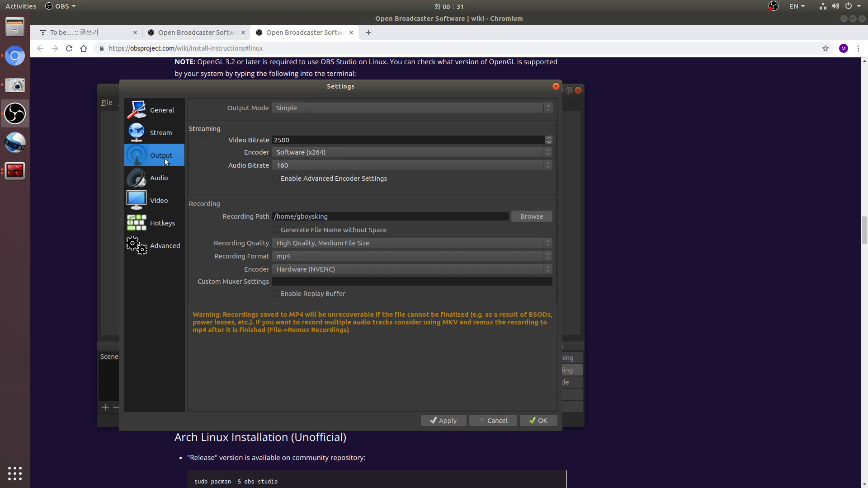This screenshot has width=868, height=488.
Task: Bookmark this page with the star icon
Action: point(826,48)
